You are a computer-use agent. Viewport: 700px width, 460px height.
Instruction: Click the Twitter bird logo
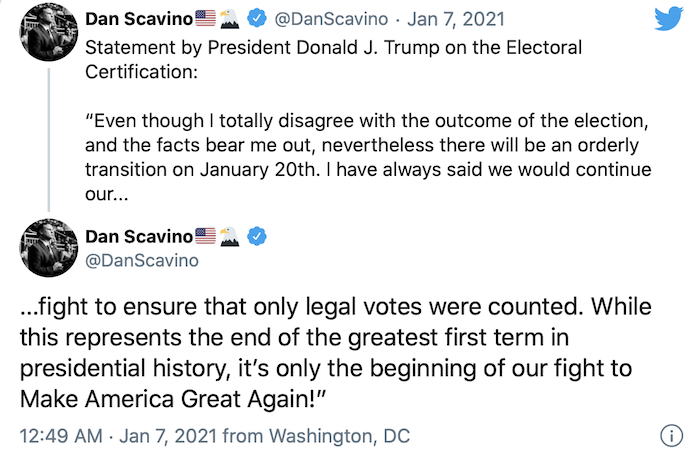click(668, 18)
